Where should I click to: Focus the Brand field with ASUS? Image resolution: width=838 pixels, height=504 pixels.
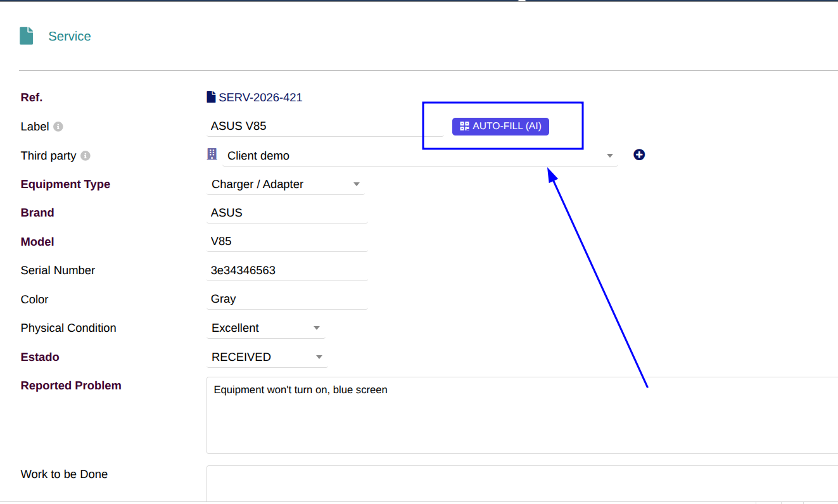pyautogui.click(x=287, y=213)
